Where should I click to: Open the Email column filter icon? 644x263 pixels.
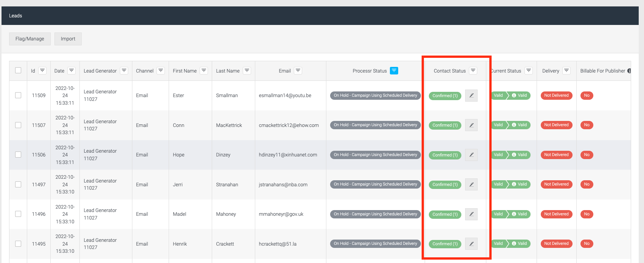click(298, 71)
